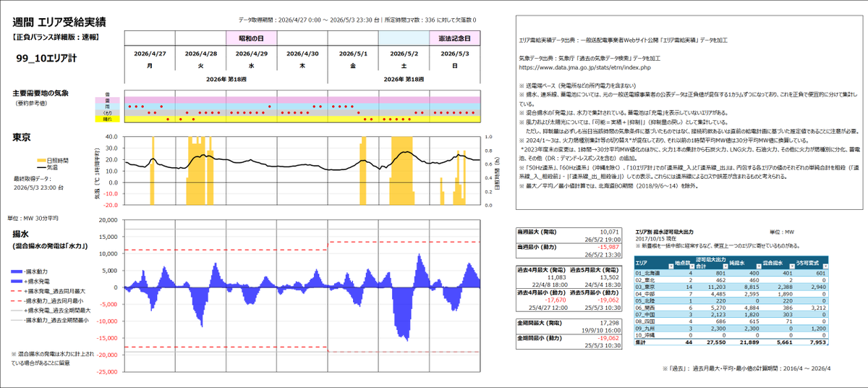This screenshot has width=868, height=388.
Task: Select the 2026/4/29 date header
Action: coord(251,53)
